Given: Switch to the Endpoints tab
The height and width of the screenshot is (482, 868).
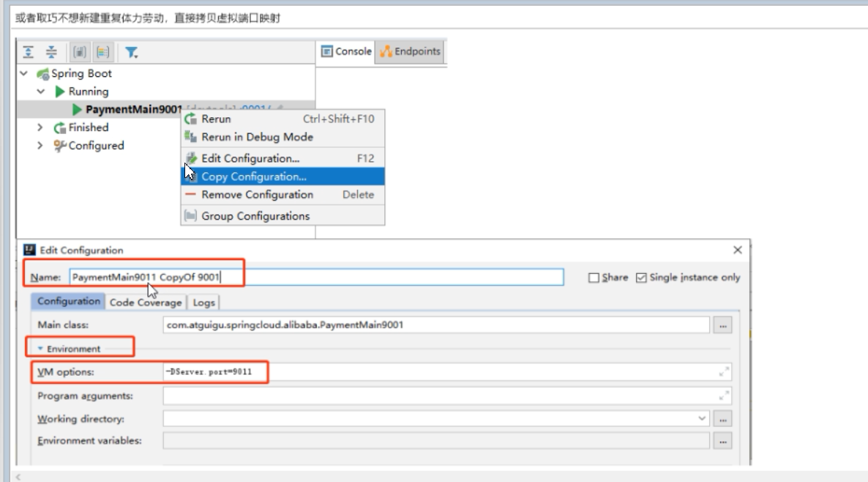Looking at the screenshot, I should point(410,51).
